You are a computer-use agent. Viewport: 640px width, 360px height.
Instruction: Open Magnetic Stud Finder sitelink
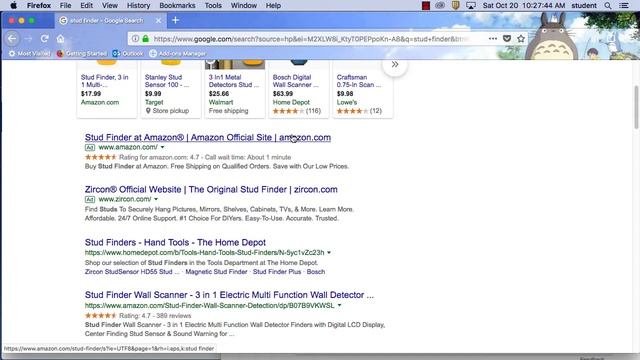pyautogui.click(x=216, y=272)
